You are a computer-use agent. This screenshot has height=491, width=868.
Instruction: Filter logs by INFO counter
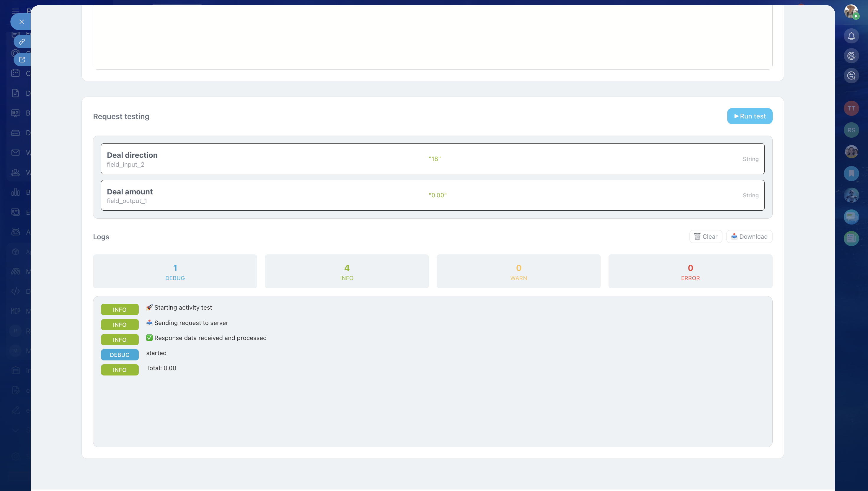point(346,272)
